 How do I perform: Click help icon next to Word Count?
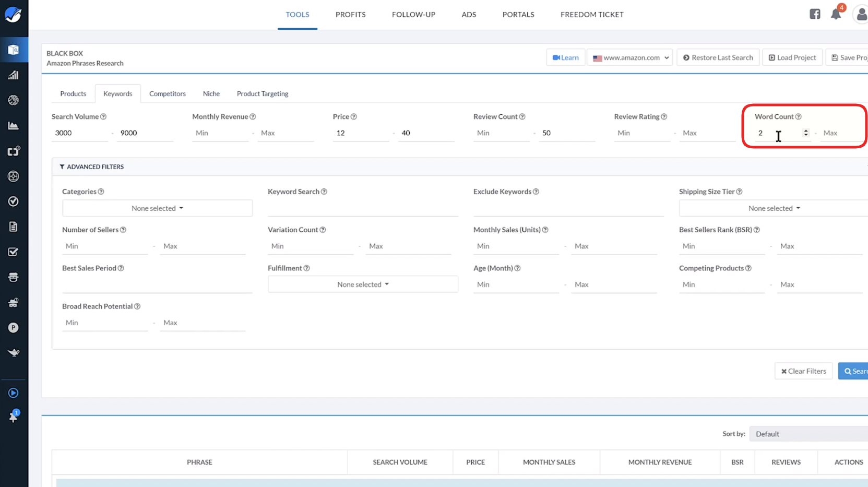pos(799,117)
